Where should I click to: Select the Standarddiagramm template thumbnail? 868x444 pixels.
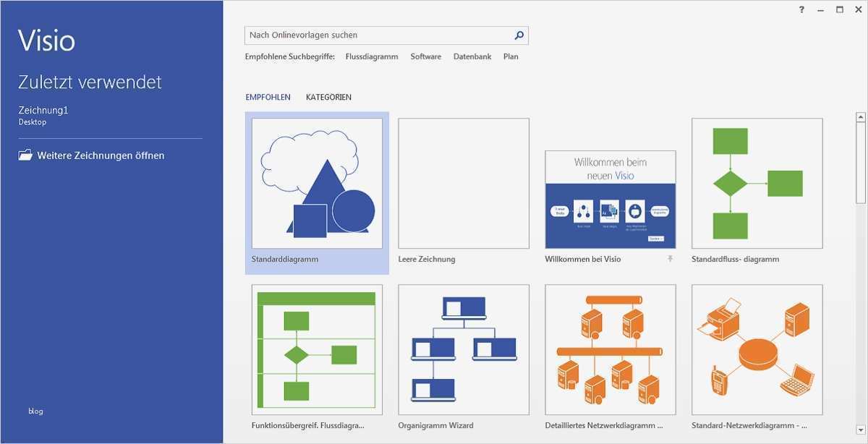coord(317,183)
